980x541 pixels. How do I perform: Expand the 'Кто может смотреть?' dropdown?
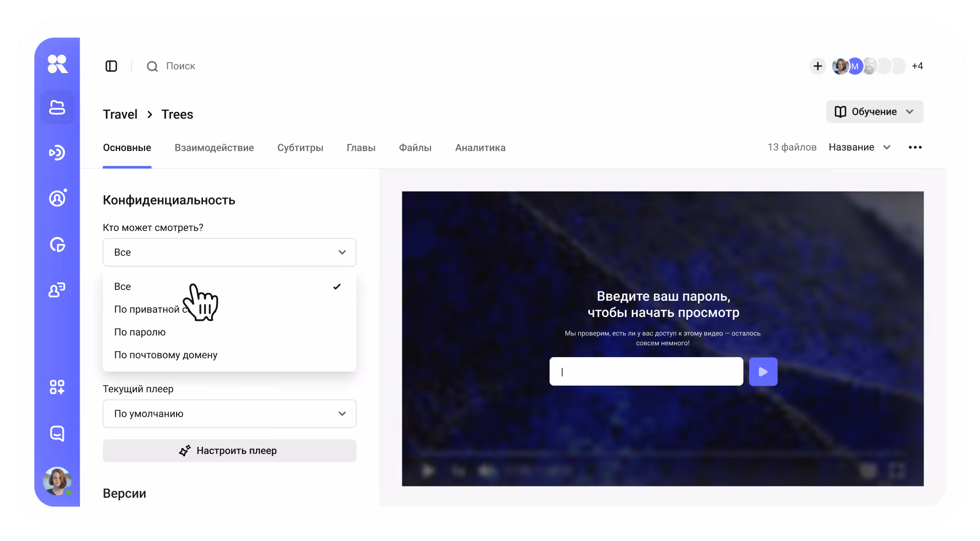click(x=230, y=252)
